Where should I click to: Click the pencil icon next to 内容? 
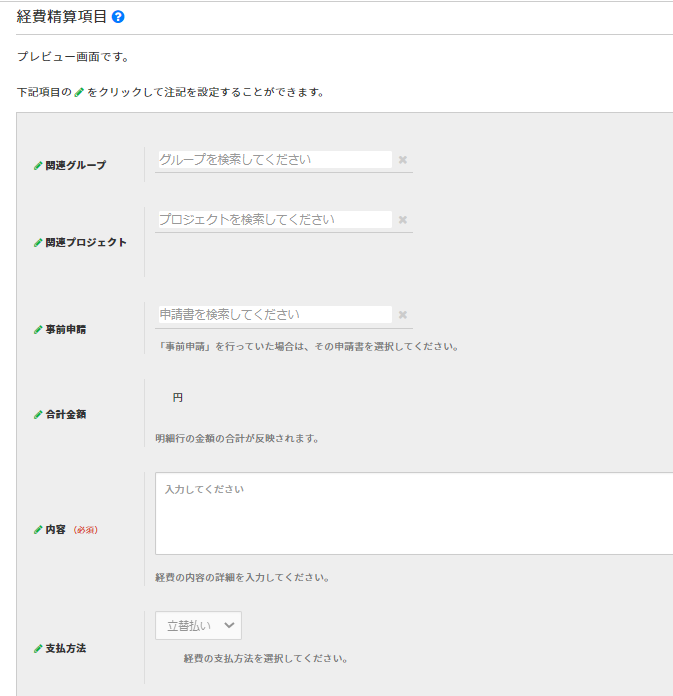38,529
